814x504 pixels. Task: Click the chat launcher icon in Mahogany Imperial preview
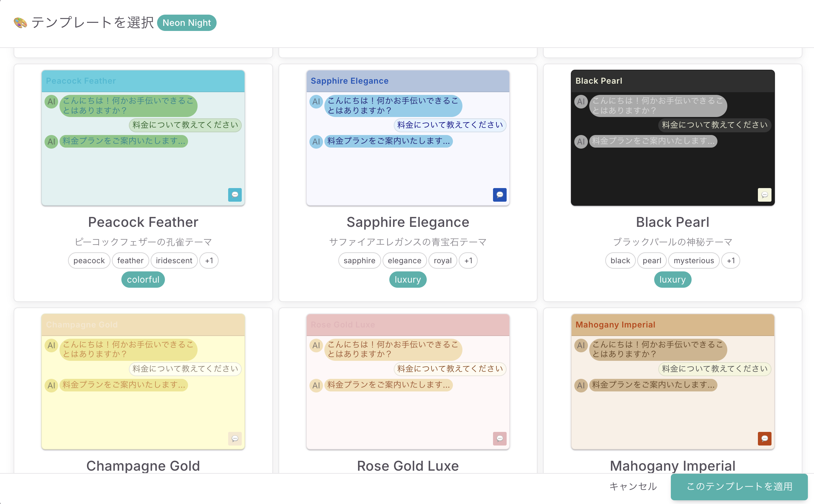(x=765, y=439)
